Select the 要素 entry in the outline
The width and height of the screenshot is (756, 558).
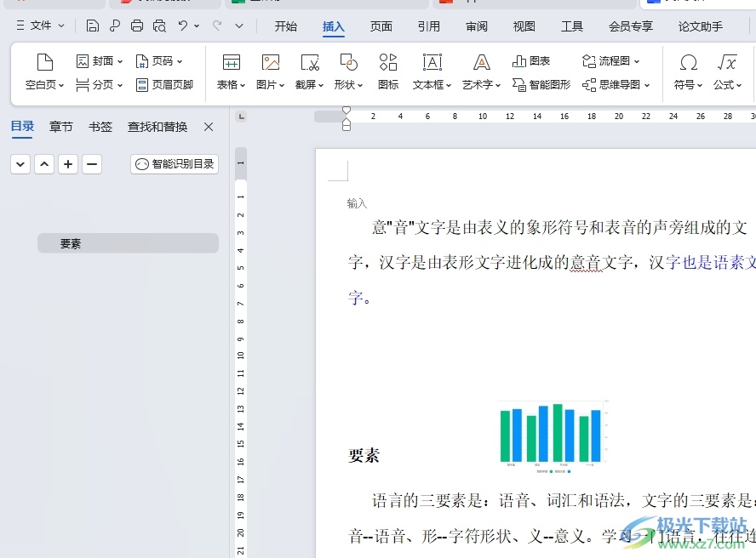[x=71, y=243]
